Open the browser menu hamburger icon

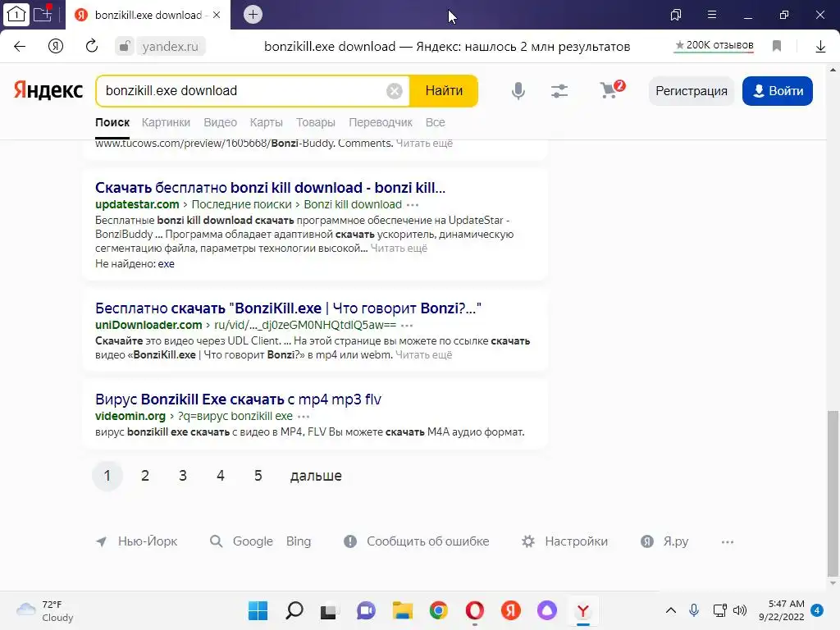point(712,15)
